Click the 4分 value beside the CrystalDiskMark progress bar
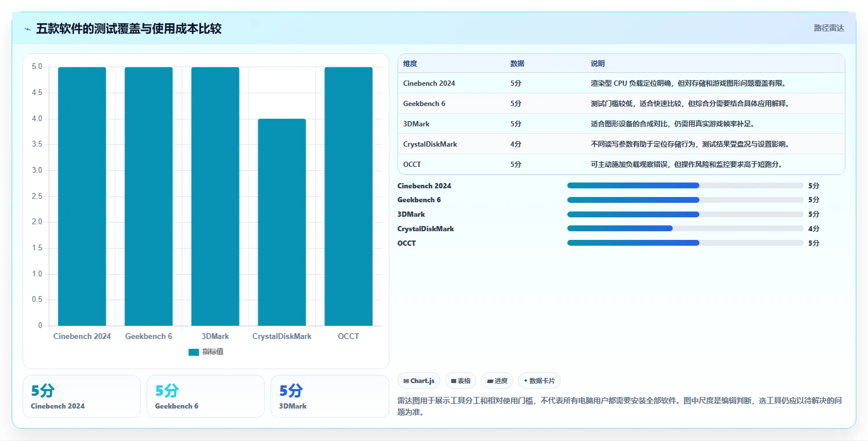This screenshot has width=868, height=441. (814, 229)
